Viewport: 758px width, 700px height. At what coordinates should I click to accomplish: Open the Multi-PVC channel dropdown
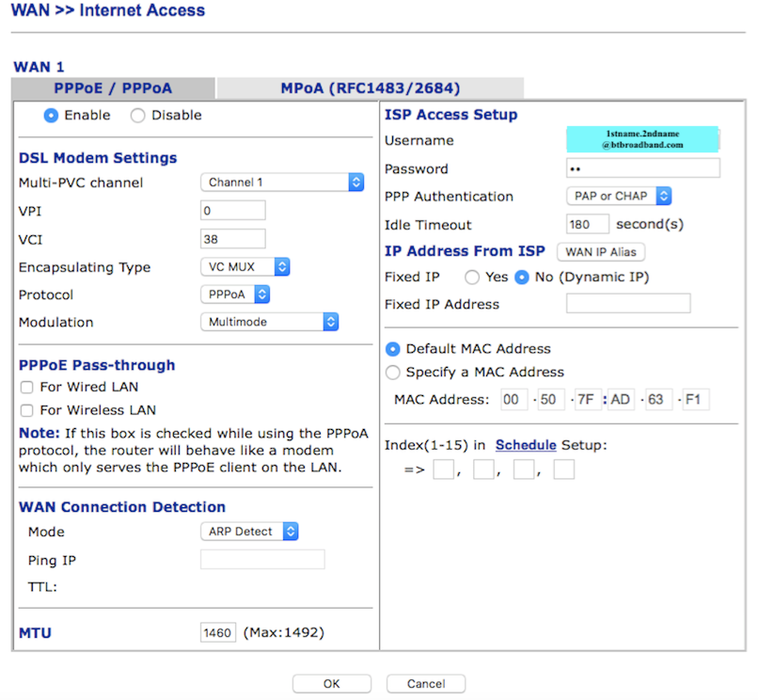coord(282,183)
